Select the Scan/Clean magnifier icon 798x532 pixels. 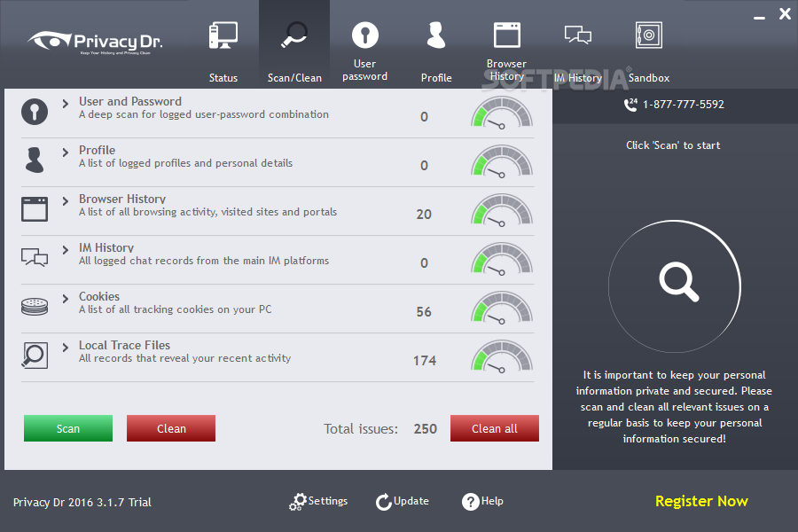tap(294, 35)
